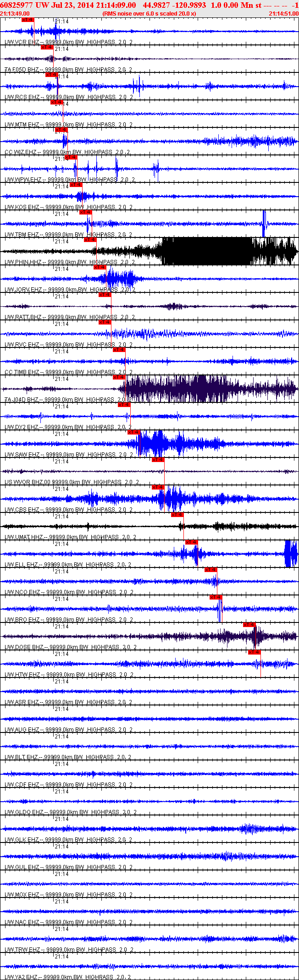The image size is (299, 980).
Task: Click the red pick marker on UW.HTW trace
Action: pos(255,652)
